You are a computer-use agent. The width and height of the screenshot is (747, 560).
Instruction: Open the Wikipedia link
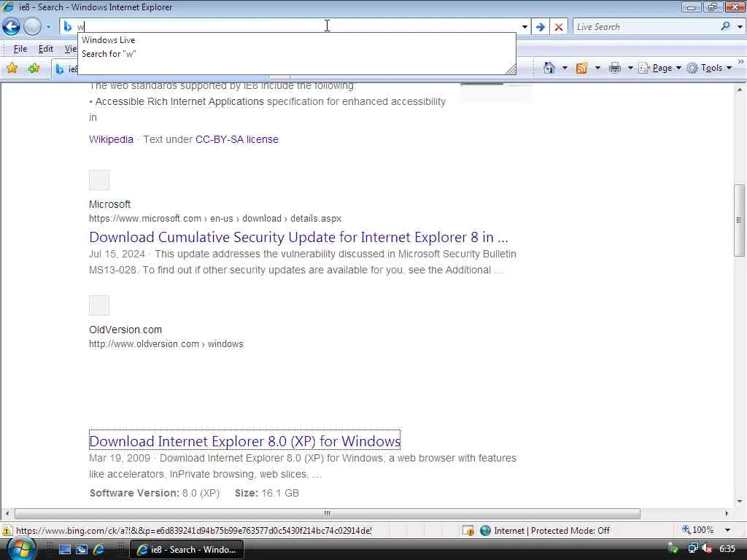coord(111,139)
